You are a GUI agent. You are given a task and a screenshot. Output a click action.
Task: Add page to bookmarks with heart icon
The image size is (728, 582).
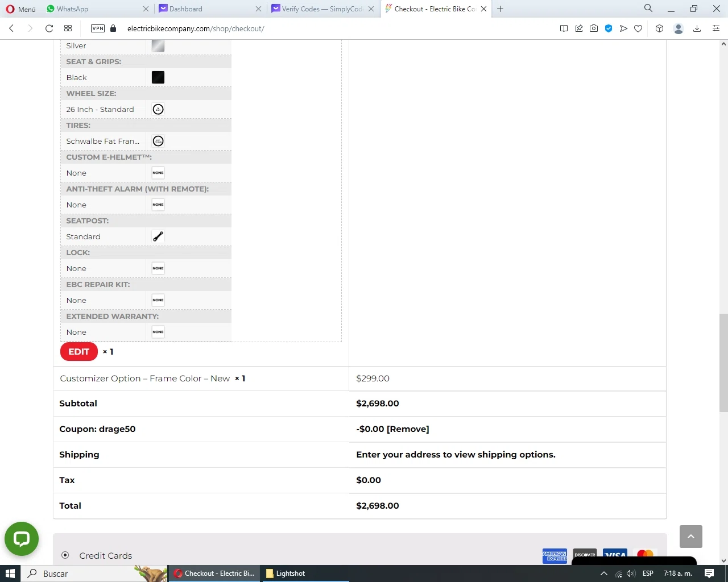click(x=638, y=28)
